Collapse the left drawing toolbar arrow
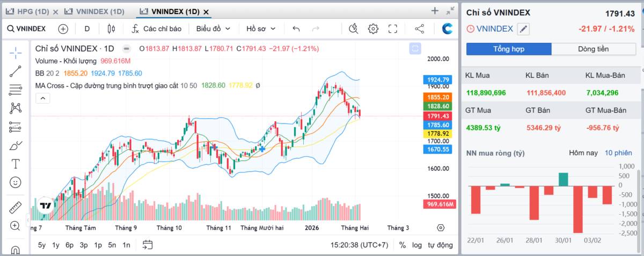Screen dimensions: 644x256 [28, 221]
